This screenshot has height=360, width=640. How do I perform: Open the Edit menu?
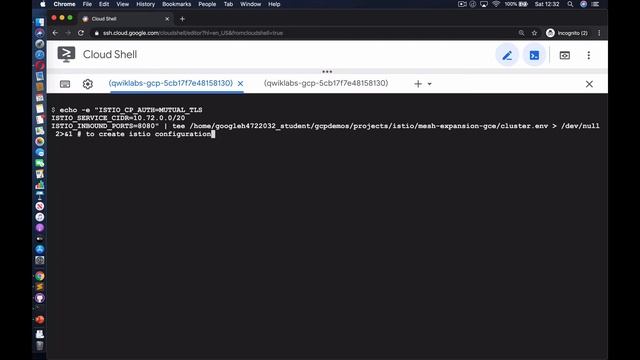[x=104, y=4]
